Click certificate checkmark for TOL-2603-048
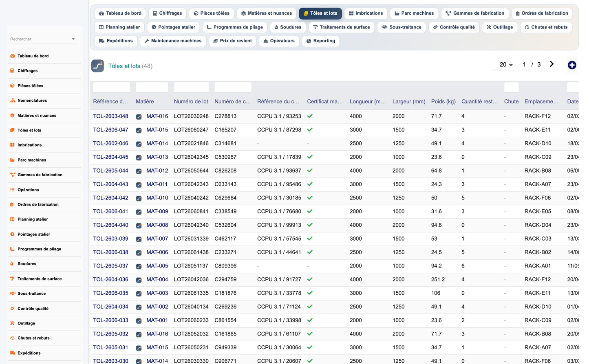 [x=310, y=116]
